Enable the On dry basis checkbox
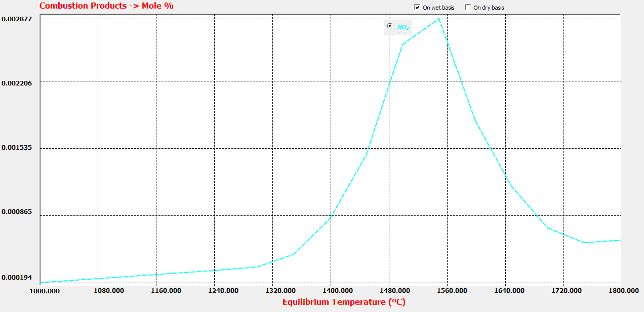 tap(468, 8)
